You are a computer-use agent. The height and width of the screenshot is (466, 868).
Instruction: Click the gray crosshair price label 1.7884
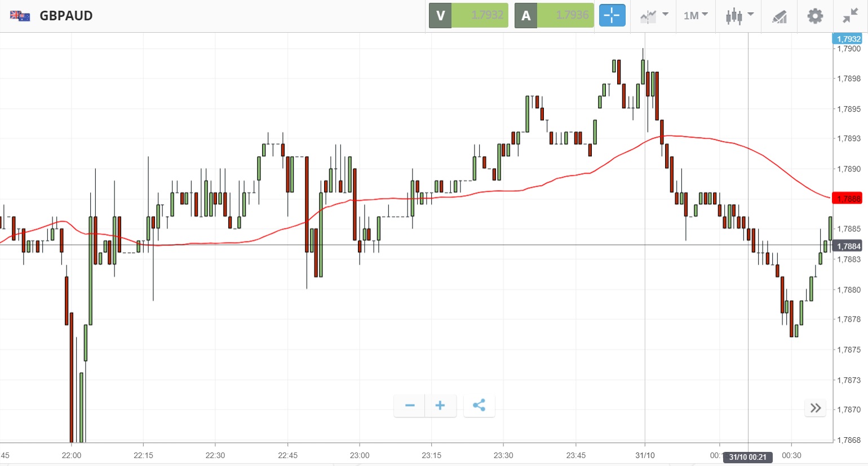(847, 246)
